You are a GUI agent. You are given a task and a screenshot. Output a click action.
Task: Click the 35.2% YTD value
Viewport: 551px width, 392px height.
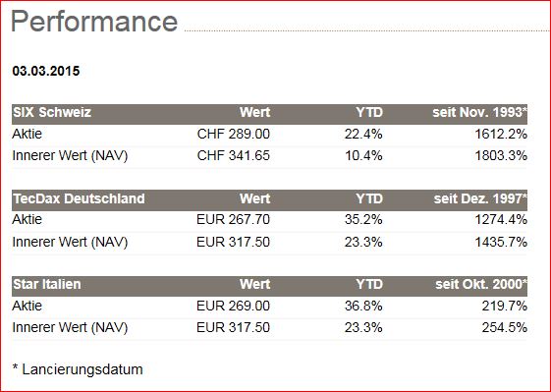click(x=363, y=219)
